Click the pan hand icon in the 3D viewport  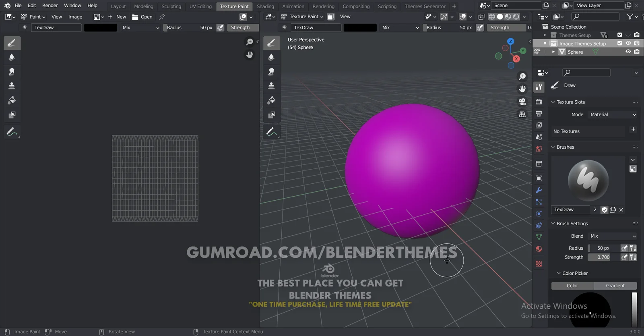(522, 89)
